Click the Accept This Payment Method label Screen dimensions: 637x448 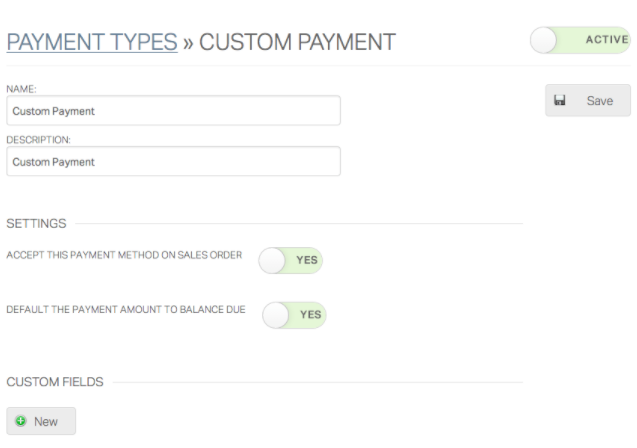click(124, 256)
